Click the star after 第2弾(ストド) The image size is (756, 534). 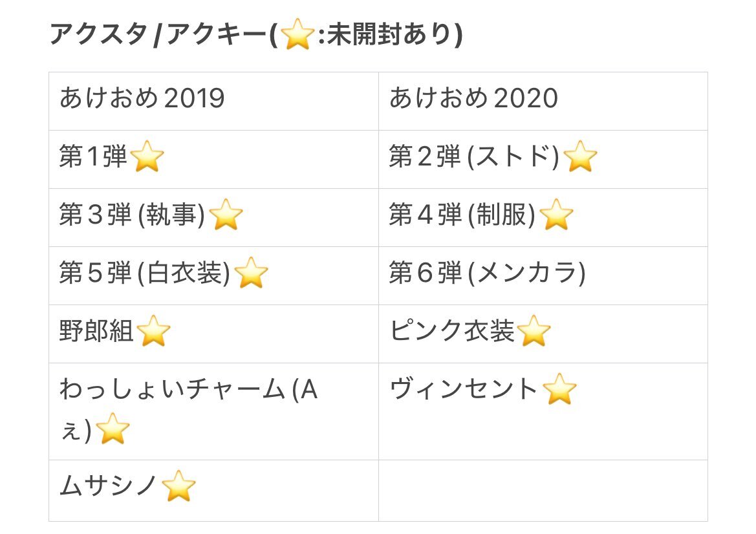(x=580, y=156)
